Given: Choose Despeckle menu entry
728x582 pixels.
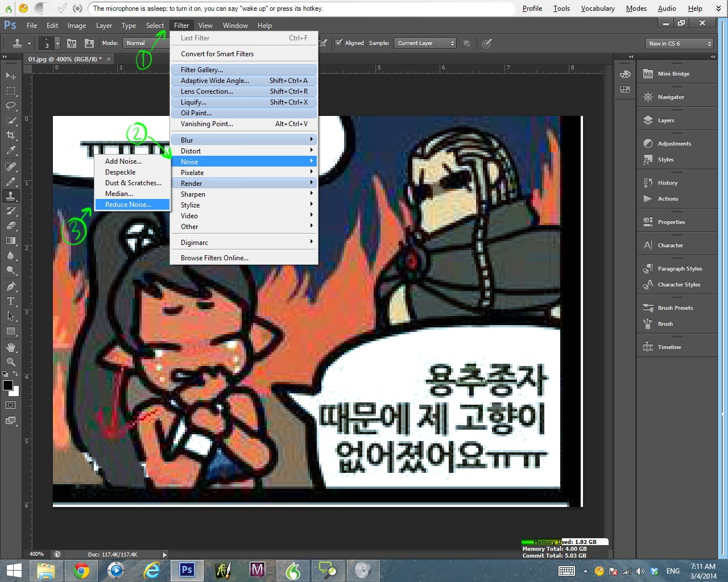Looking at the screenshot, I should [132, 172].
